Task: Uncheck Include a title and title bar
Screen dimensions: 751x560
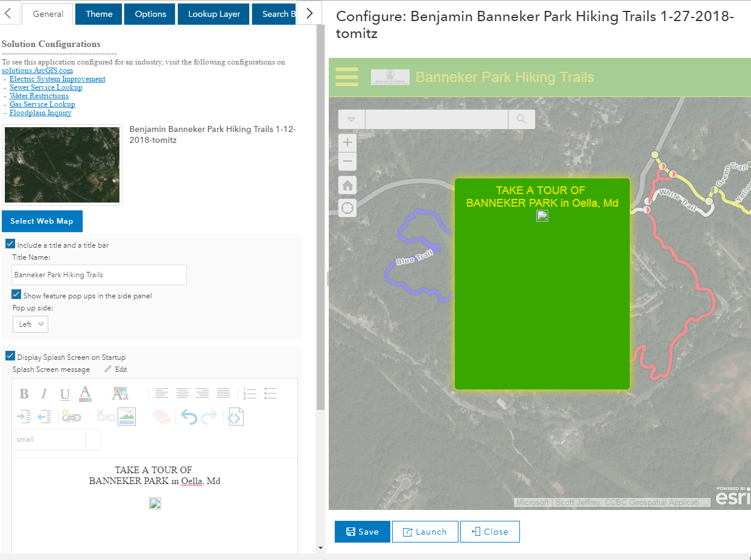Action: [10, 244]
